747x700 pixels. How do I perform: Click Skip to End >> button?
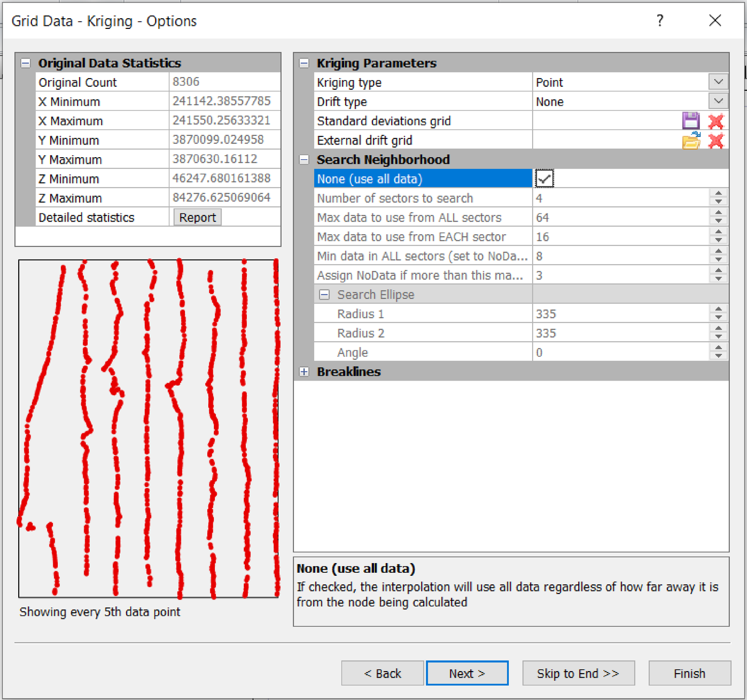[x=578, y=673]
